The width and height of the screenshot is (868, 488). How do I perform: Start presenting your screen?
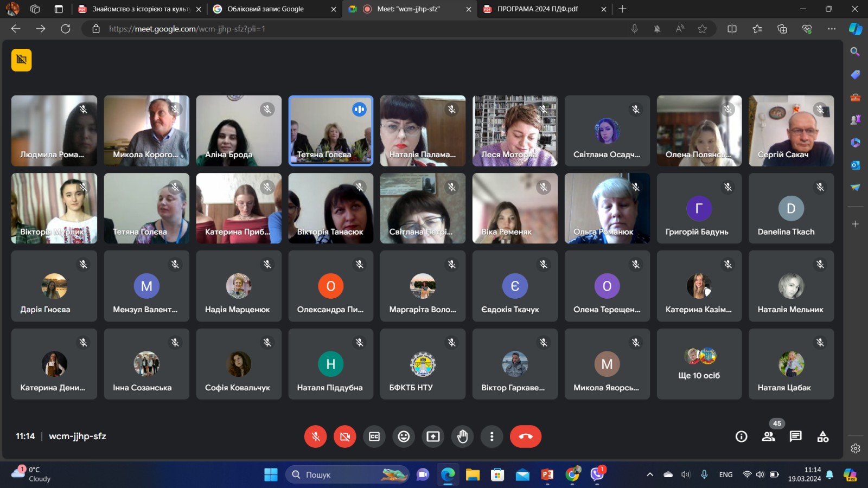pos(433,436)
